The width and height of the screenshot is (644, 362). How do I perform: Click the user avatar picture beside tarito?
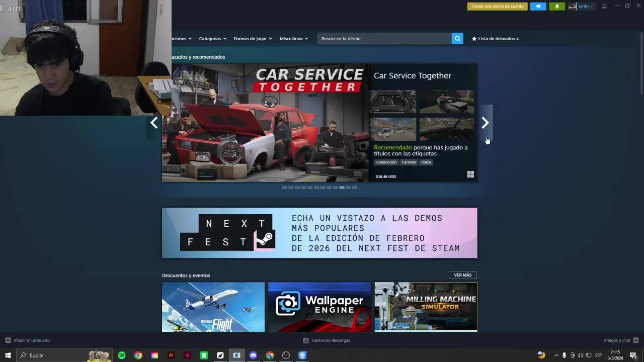tap(572, 6)
